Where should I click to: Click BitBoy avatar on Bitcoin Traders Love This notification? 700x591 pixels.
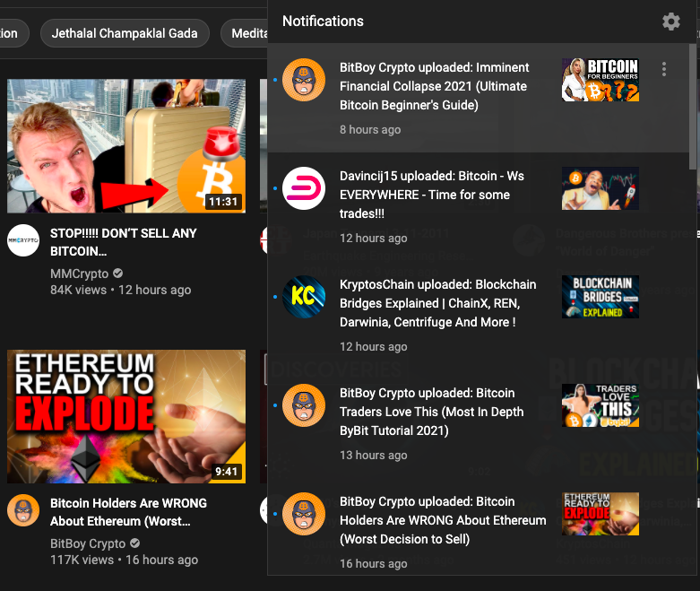pyautogui.click(x=304, y=405)
